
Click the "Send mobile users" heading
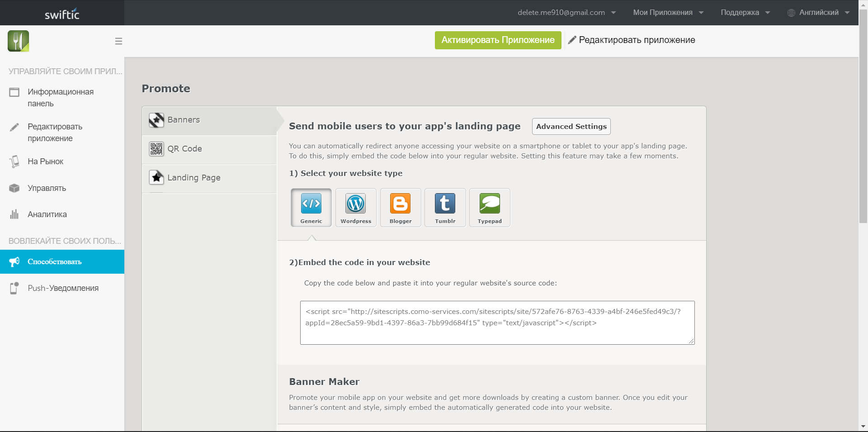pos(405,126)
